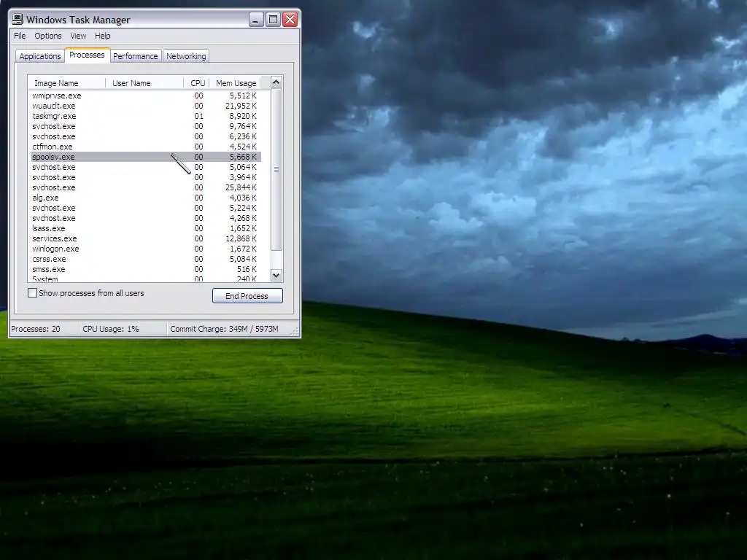Screen dimensions: 747x560
Task: Select svchost.exe using 25,844 K
Action: (146, 187)
